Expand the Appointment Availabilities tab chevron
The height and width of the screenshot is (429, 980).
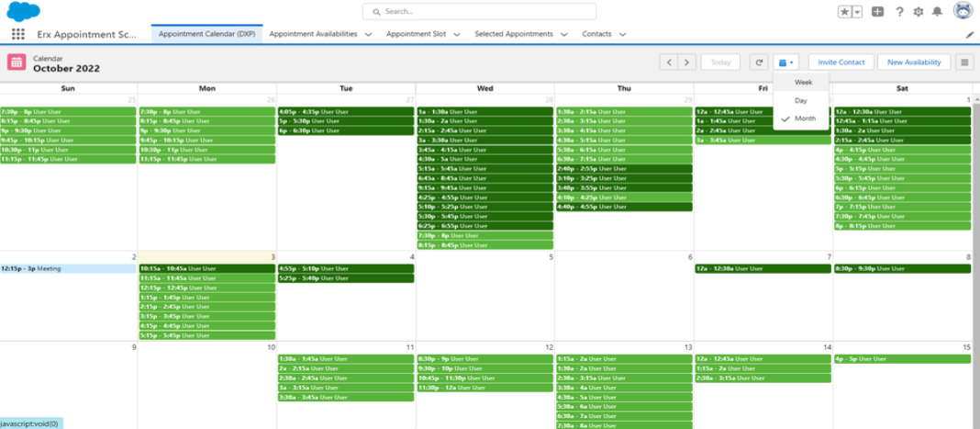(368, 35)
